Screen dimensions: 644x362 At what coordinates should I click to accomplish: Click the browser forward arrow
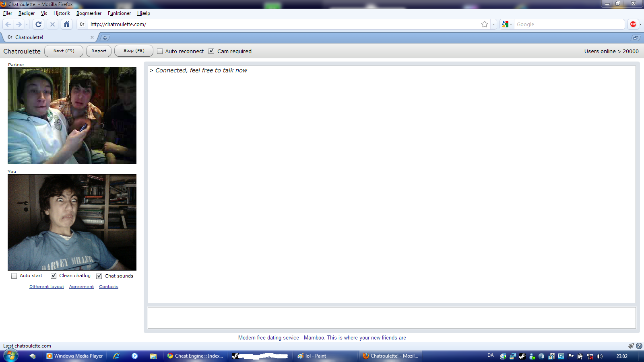point(19,24)
